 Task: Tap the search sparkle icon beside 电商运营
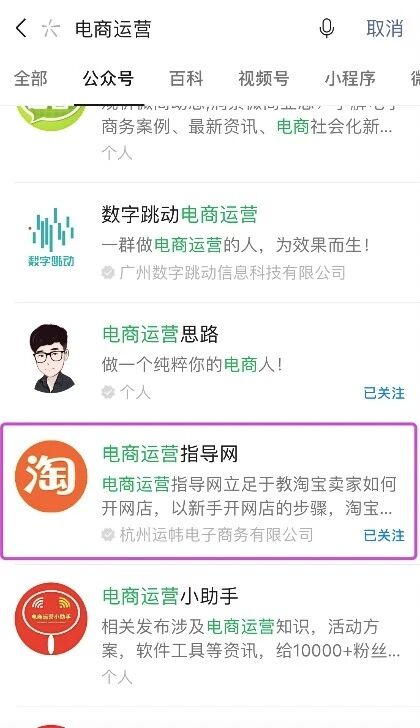(51, 29)
